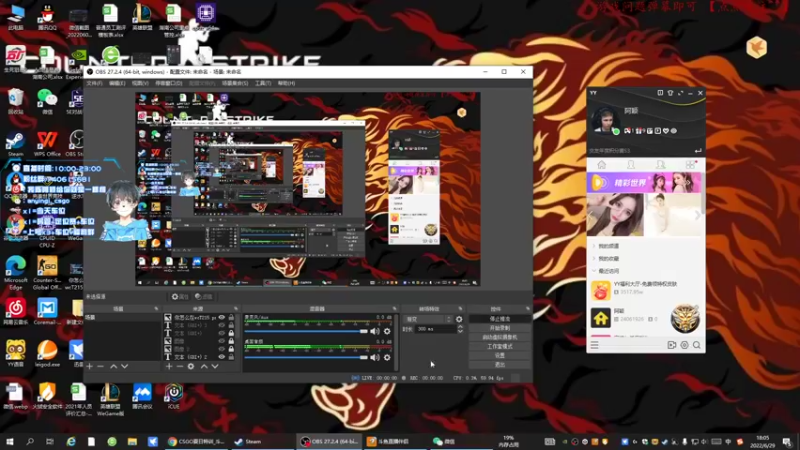800x450 pixels.
Task: Mute the 桌面音频 channel speaker icon
Action: (375, 357)
